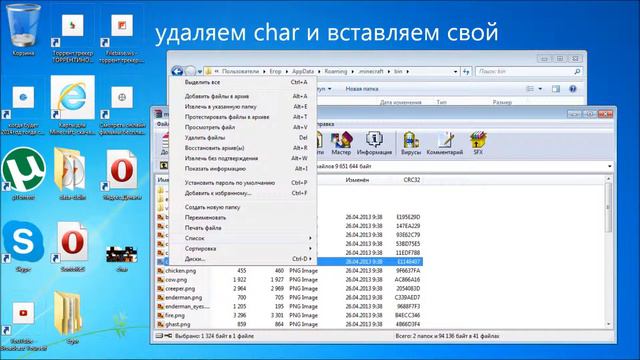Choose Выделить все from the menu
The width and height of the screenshot is (640, 360).
243,82
